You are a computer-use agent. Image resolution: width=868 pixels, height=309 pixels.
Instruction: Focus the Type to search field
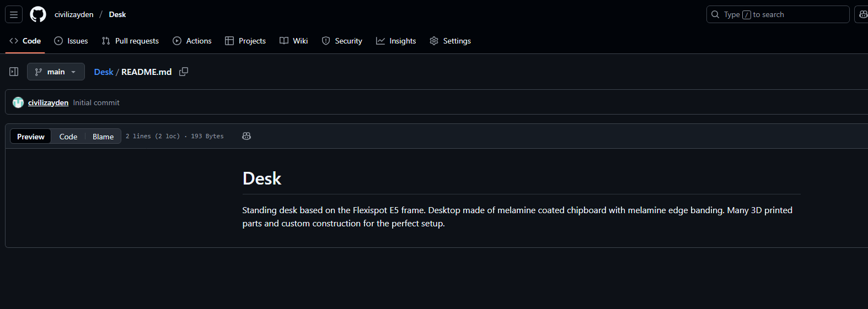coord(778,14)
